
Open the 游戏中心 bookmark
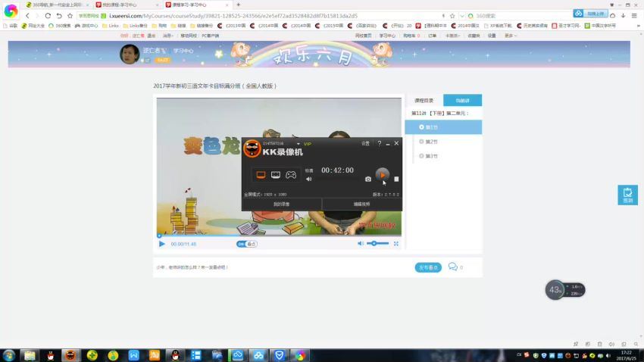[86, 26]
